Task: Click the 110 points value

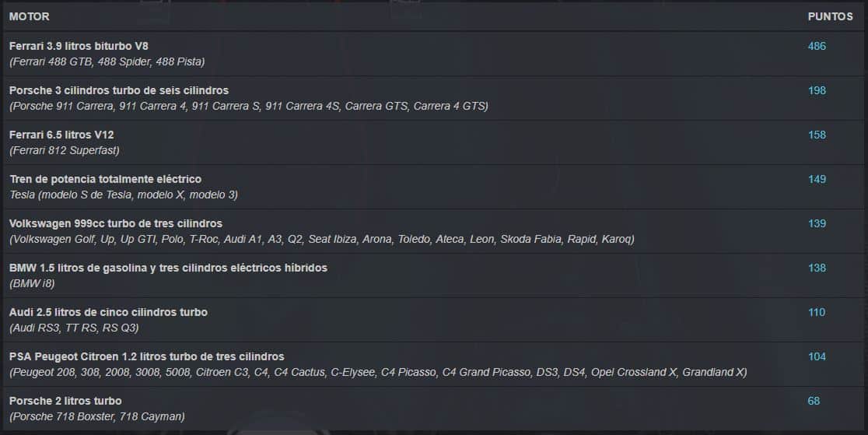Action: click(x=817, y=312)
